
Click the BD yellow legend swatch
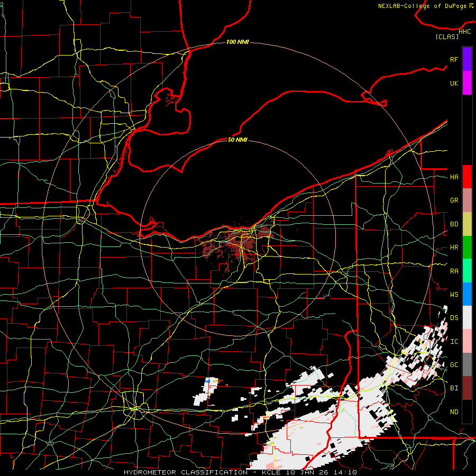(x=467, y=224)
